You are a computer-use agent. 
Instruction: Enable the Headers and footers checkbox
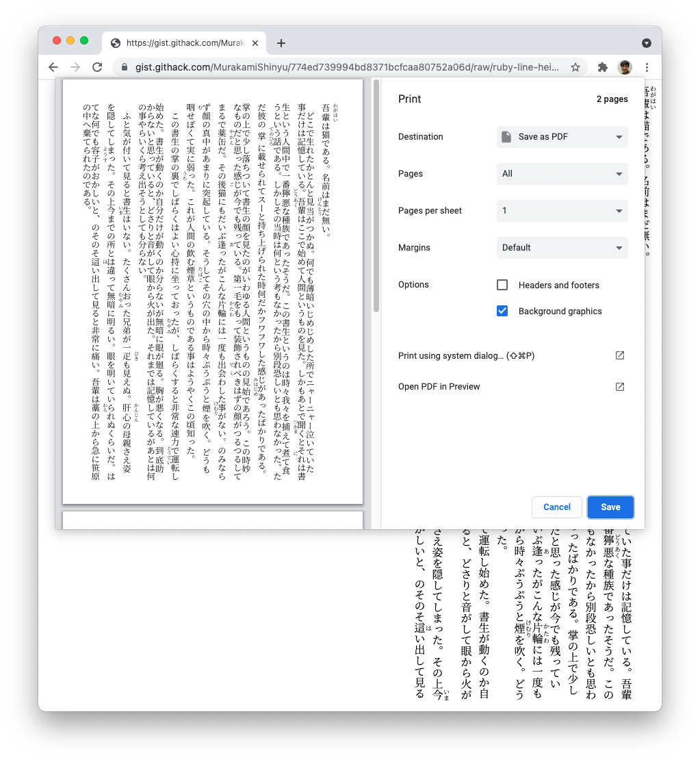click(x=502, y=285)
